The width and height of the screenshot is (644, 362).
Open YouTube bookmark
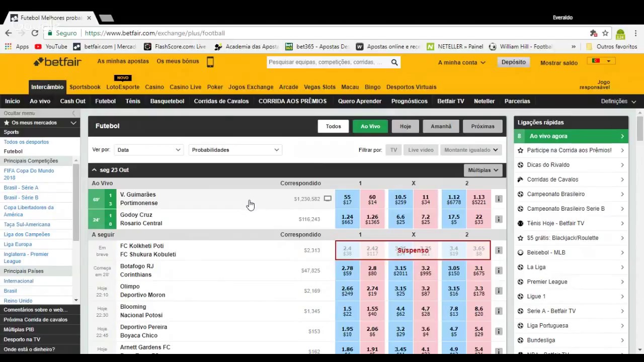[x=51, y=47]
